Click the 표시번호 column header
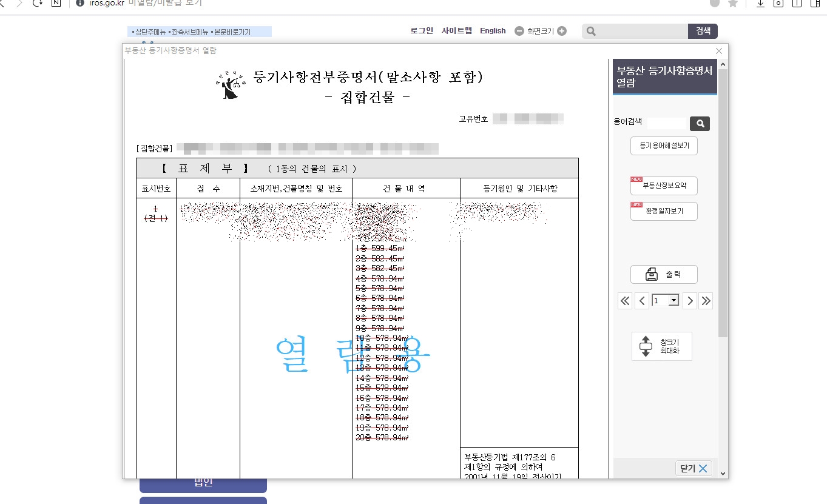 point(156,188)
